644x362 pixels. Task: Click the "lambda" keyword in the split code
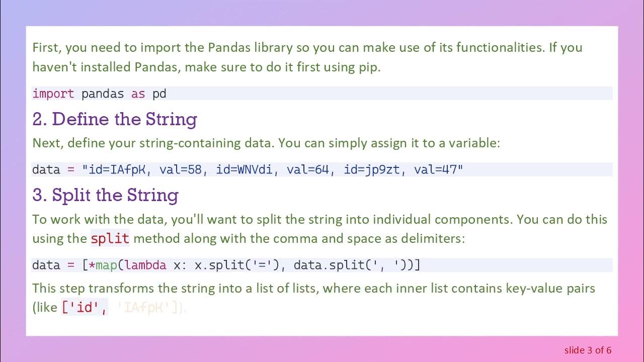pyautogui.click(x=145, y=265)
